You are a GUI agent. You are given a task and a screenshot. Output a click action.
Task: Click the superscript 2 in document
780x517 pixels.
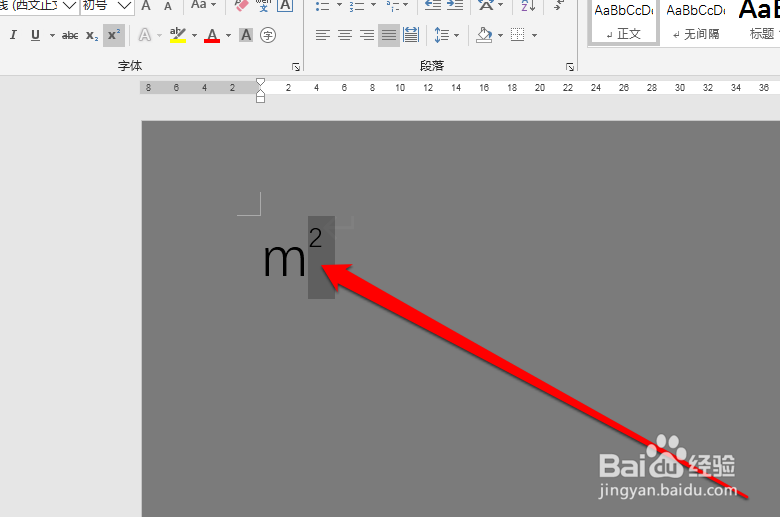click(x=315, y=237)
